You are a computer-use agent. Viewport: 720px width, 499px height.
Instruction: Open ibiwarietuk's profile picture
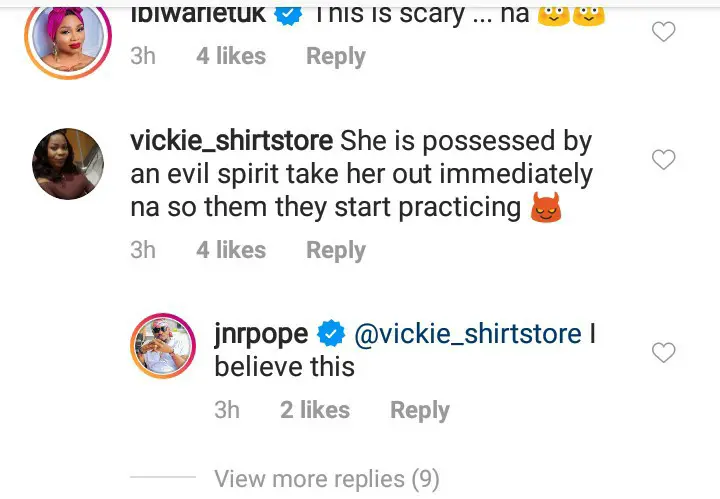coord(68,37)
